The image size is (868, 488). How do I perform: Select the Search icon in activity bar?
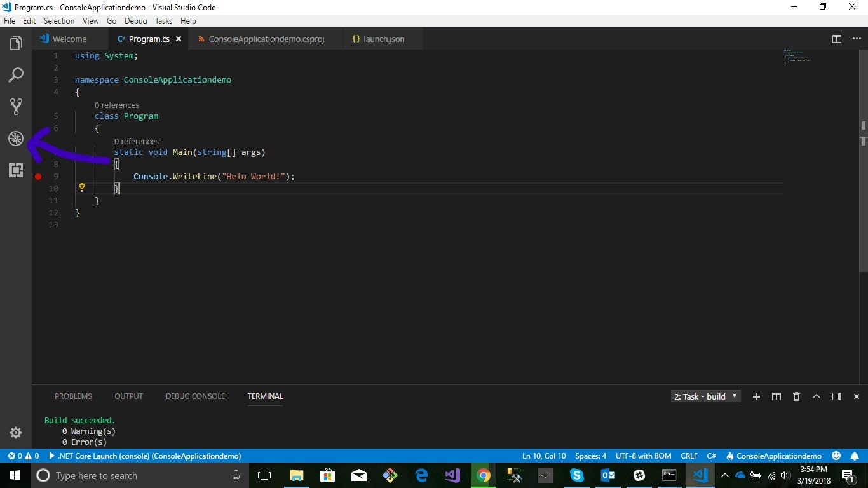16,74
